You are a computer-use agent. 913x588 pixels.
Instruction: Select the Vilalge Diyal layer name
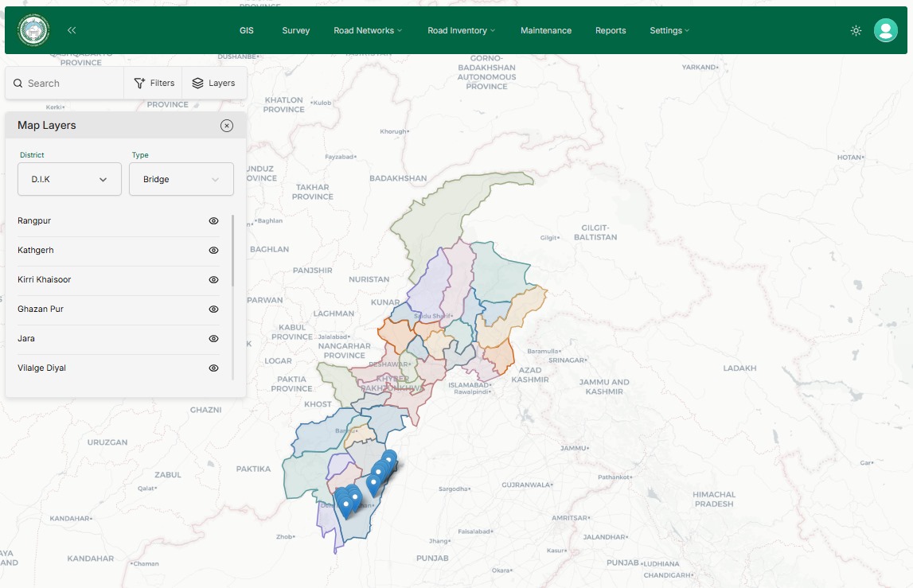41,368
